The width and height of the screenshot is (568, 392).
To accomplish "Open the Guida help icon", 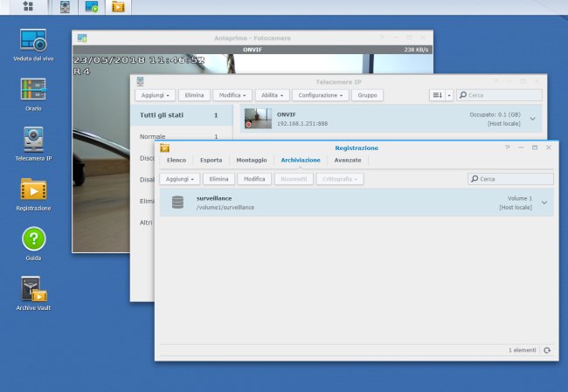I will (x=33, y=238).
